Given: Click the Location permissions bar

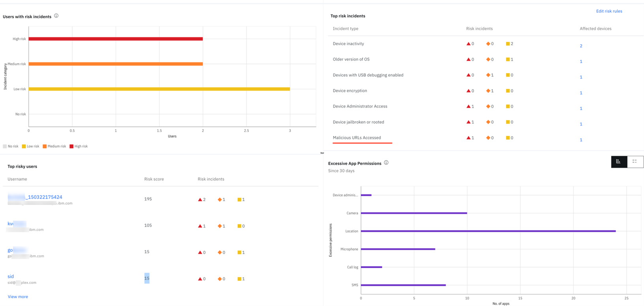Looking at the screenshot, I should 488,231.
